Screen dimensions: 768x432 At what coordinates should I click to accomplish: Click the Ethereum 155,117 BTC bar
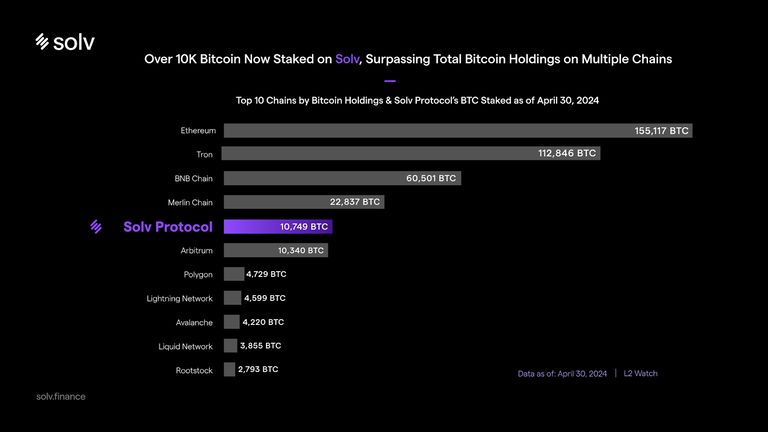(458, 130)
